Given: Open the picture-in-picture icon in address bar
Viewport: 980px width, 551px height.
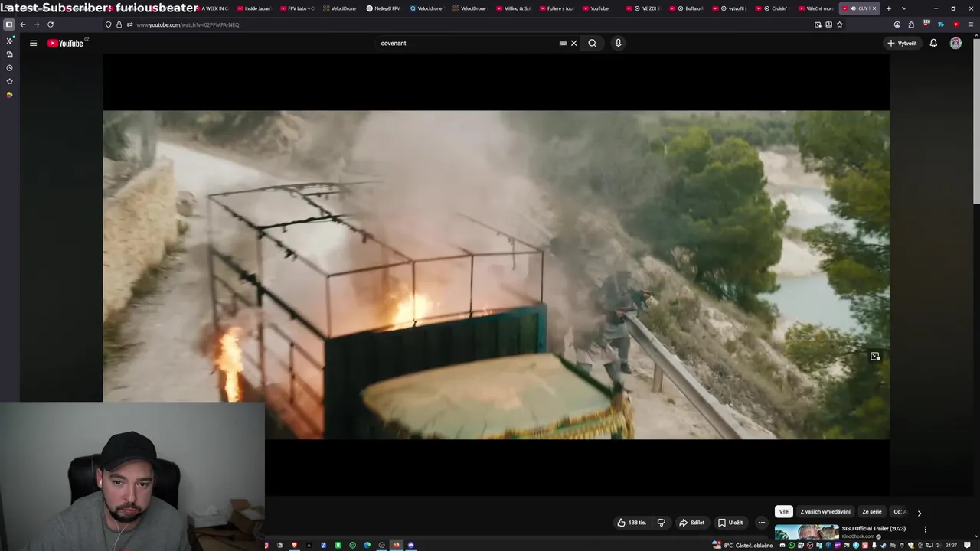Looking at the screenshot, I should pos(818,24).
